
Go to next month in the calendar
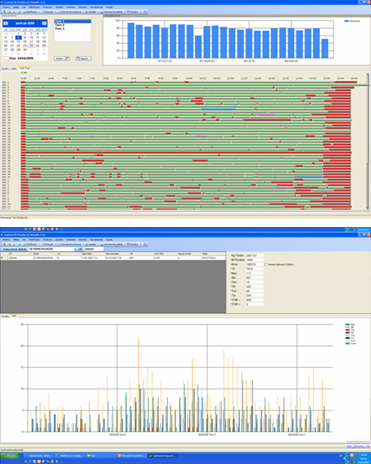pos(44,23)
